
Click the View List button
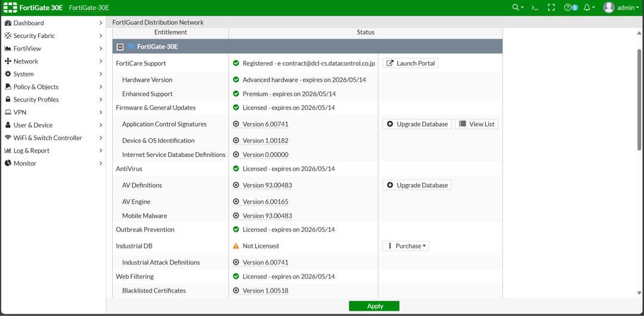click(476, 124)
